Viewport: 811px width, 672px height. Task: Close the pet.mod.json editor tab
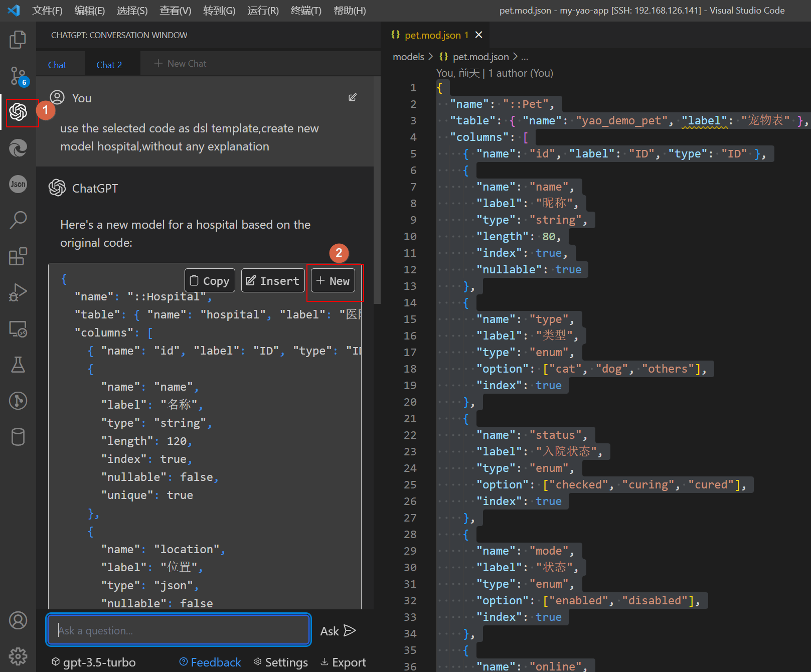479,35
